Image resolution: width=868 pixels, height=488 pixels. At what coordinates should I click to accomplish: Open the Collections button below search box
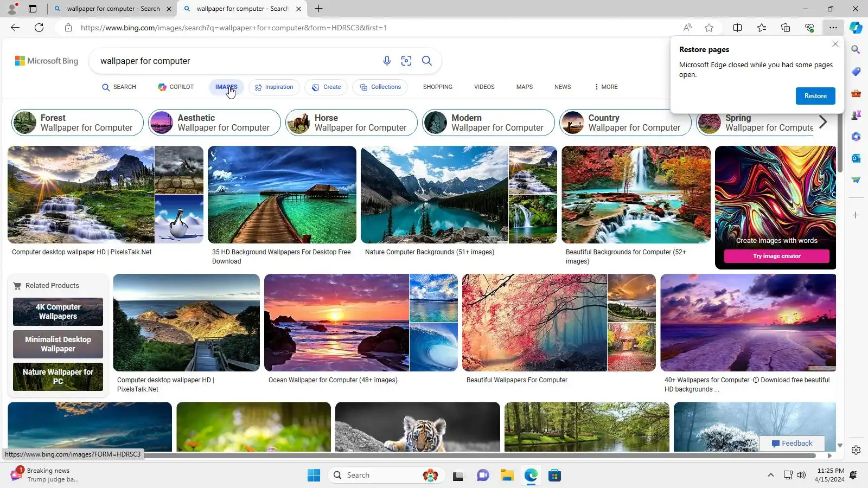point(380,87)
